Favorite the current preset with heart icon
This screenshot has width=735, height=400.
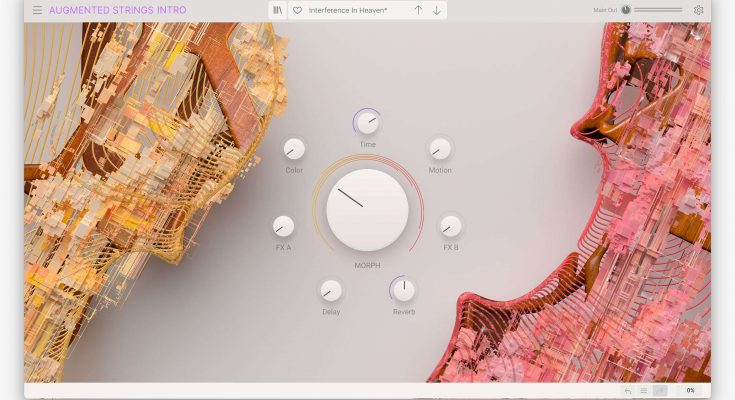point(297,10)
